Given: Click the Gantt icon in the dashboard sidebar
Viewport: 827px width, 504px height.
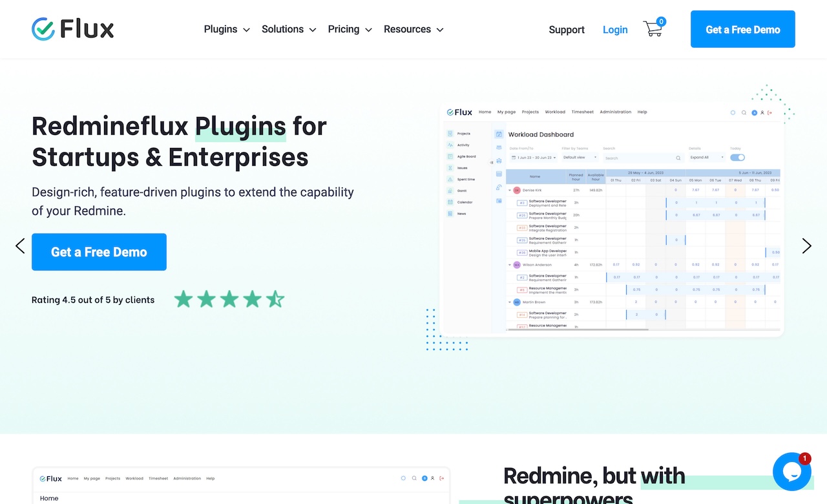Looking at the screenshot, I should [450, 191].
